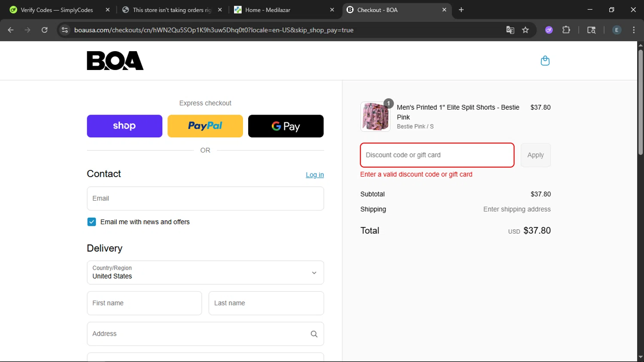
Task: Close the Checkout - BOA tab
Action: (x=444, y=10)
